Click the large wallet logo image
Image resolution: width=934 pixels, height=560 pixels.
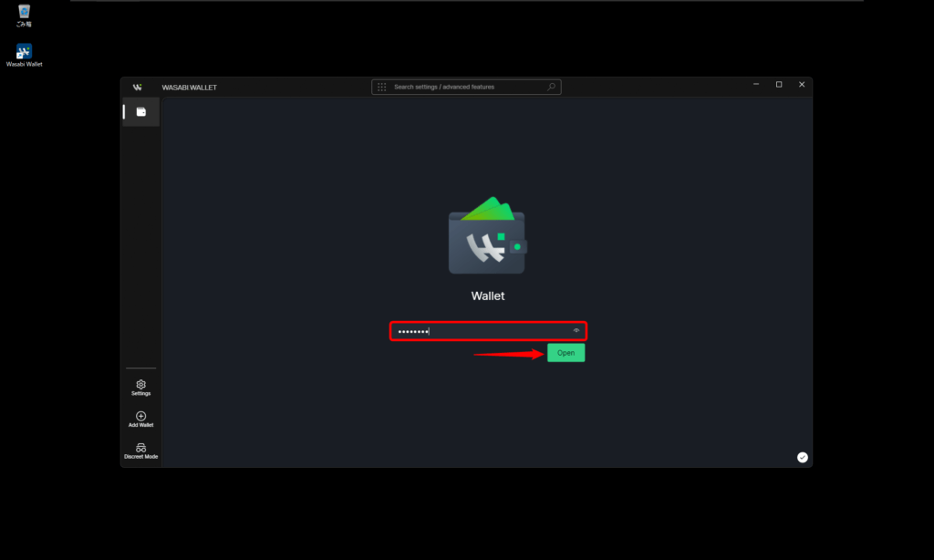pyautogui.click(x=487, y=235)
